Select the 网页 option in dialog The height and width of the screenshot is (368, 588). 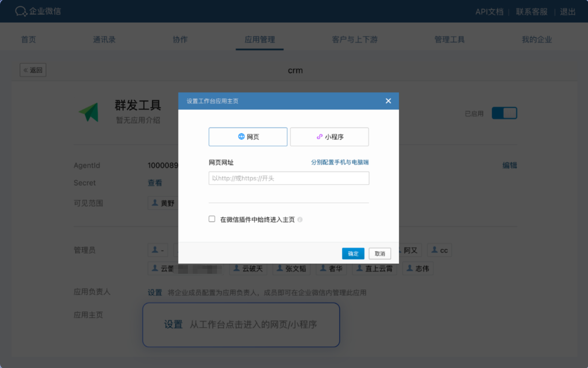248,137
